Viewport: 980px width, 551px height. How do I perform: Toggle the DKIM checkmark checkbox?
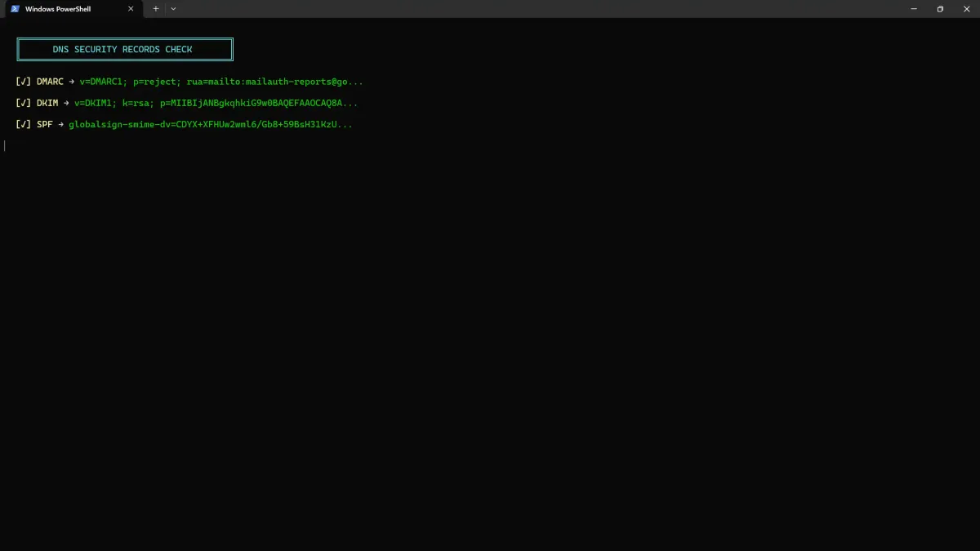pyautogui.click(x=23, y=103)
